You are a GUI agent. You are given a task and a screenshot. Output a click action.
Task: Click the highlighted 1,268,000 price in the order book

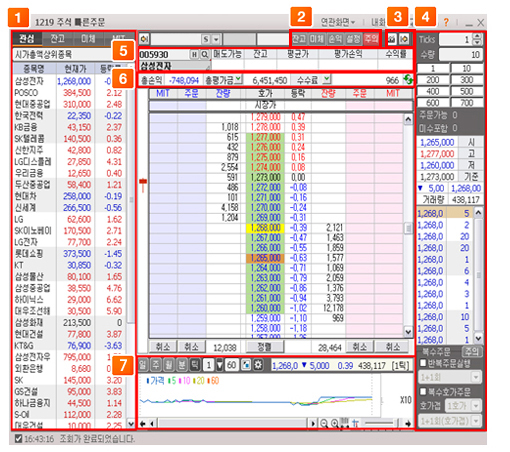click(x=266, y=228)
